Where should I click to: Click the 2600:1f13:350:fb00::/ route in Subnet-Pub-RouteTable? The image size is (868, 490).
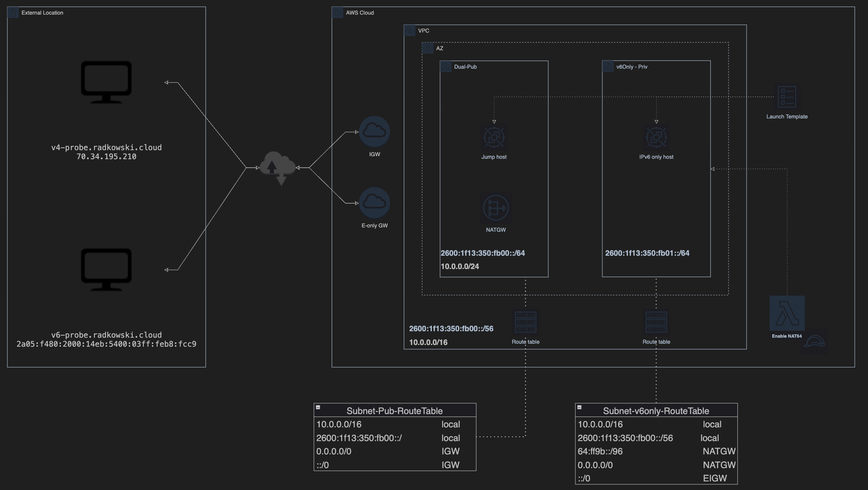tap(359, 438)
